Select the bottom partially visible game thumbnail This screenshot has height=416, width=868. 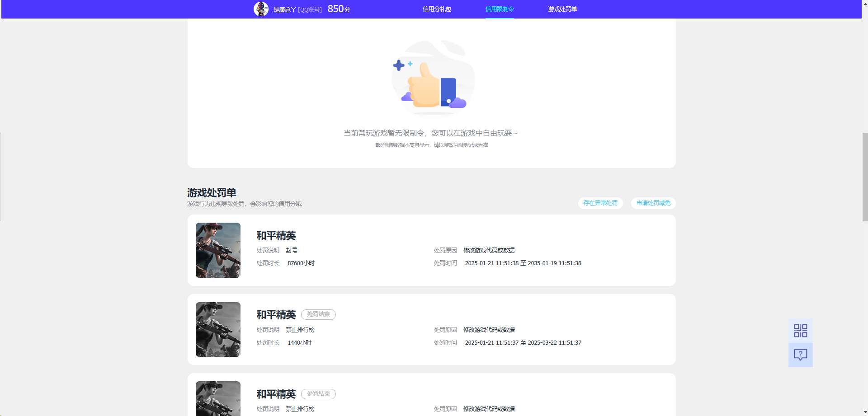(218, 398)
